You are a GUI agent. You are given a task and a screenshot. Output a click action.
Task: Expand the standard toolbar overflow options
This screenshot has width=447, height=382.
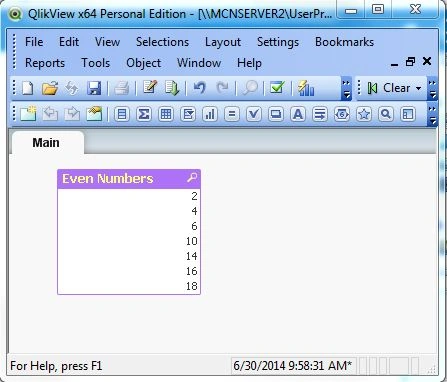347,89
